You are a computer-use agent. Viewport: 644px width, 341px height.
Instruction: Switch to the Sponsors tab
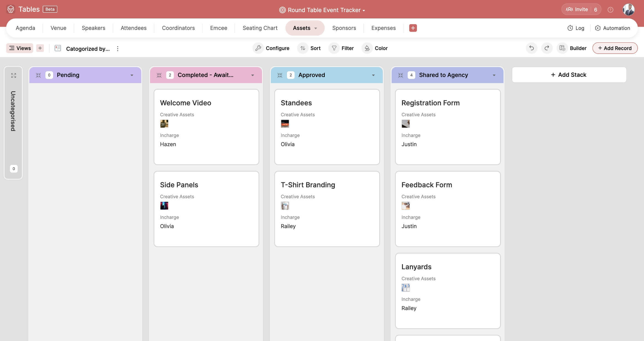coord(344,28)
